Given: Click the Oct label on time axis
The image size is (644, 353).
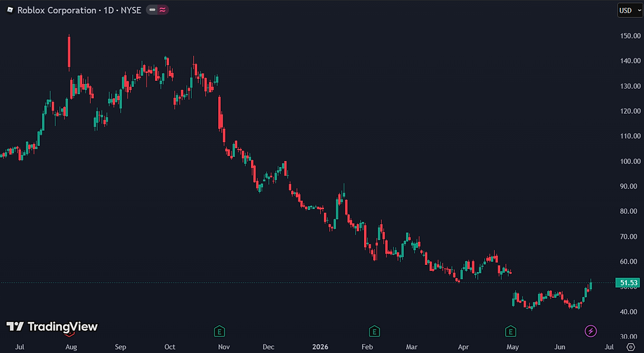Looking at the screenshot, I should click(x=170, y=347).
